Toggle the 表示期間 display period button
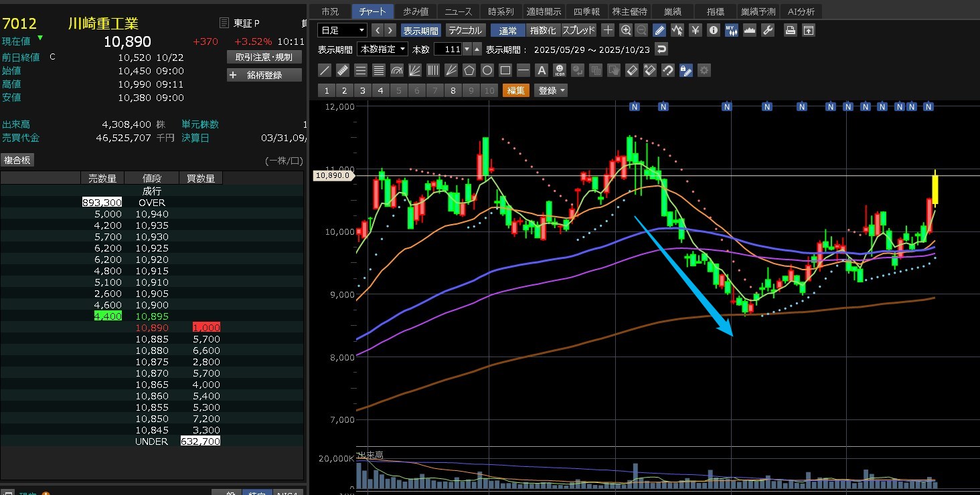The height and width of the screenshot is (495, 980). click(x=421, y=30)
